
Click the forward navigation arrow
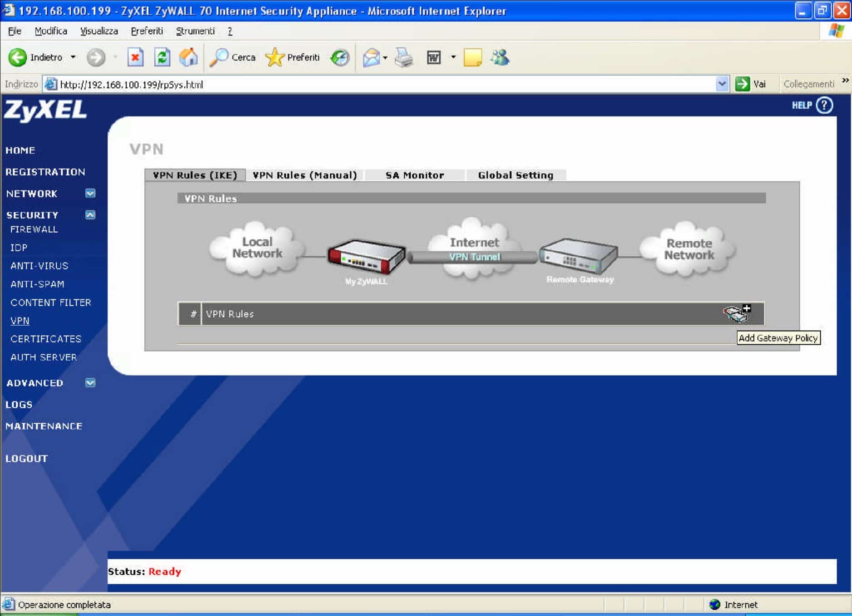96,58
